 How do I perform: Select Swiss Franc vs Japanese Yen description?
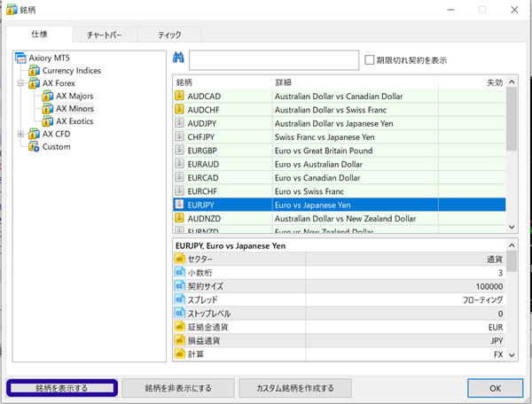point(325,137)
